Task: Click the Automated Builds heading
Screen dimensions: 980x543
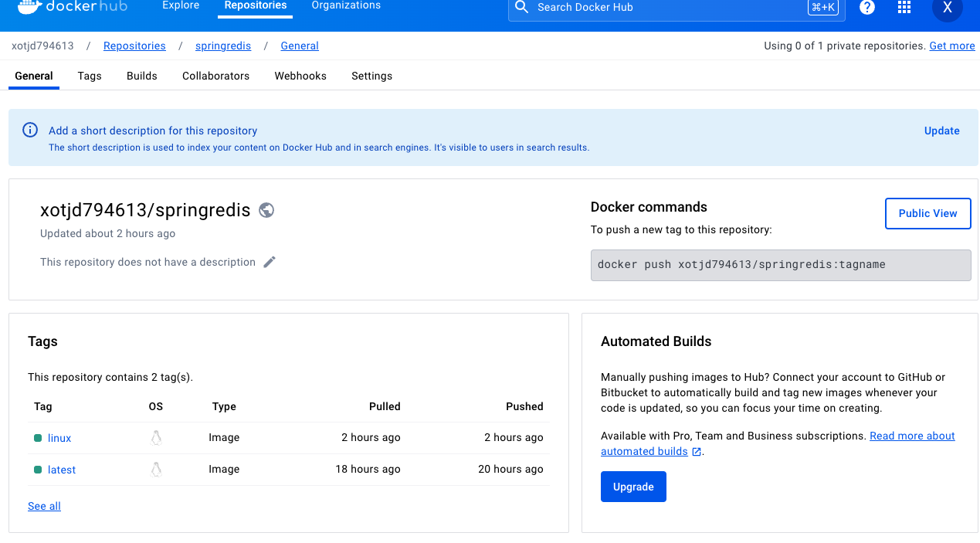Action: pos(656,341)
